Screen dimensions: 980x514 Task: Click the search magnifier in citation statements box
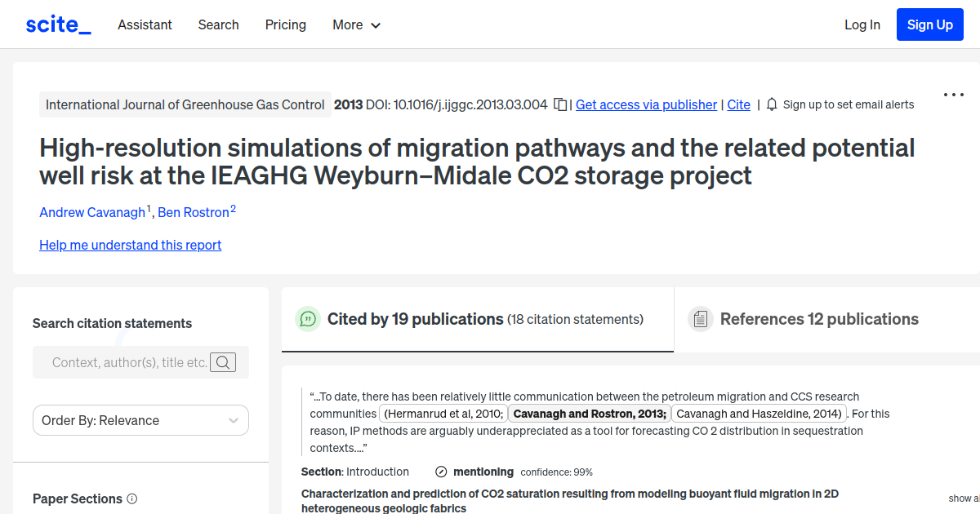[222, 362]
